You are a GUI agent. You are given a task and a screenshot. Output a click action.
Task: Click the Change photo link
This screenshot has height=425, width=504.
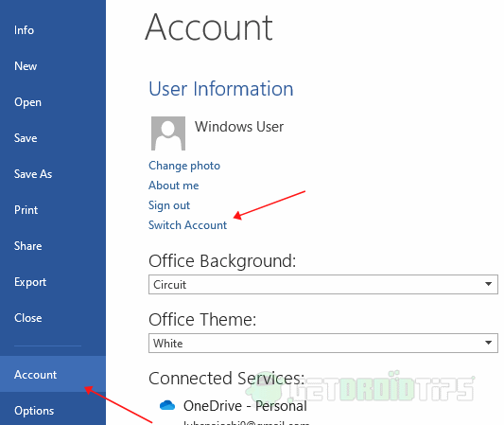pos(184,166)
